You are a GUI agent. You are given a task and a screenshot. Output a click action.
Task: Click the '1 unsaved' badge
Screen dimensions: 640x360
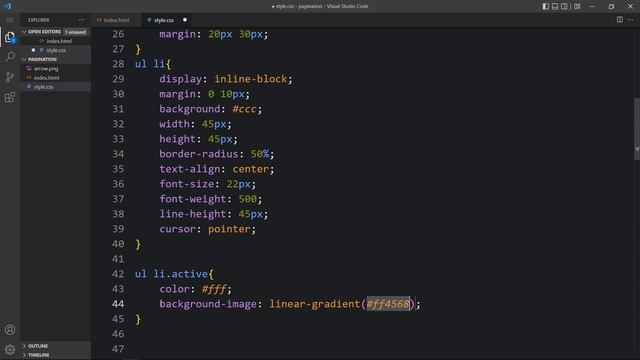76,32
